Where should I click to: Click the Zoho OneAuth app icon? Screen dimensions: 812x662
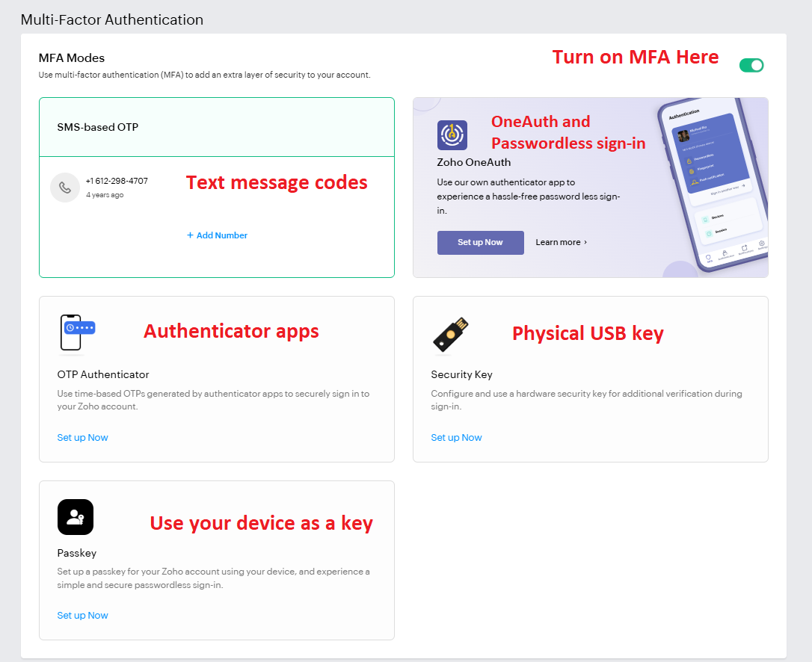pos(452,135)
